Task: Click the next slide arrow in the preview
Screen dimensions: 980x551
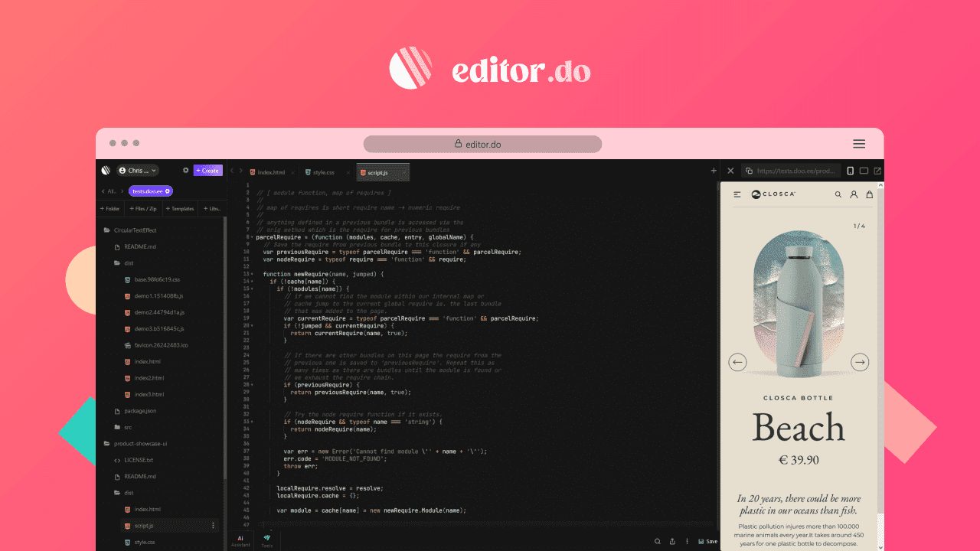Action: pyautogui.click(x=860, y=362)
